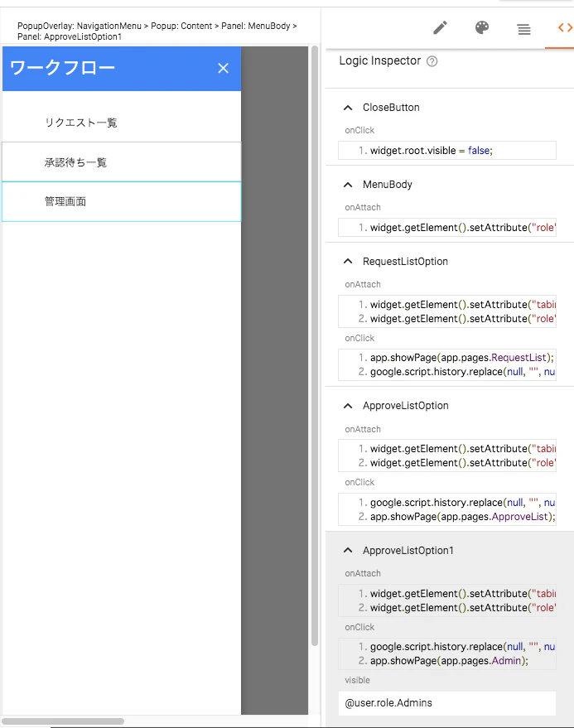This screenshot has height=728, width=574.
Task: Collapse the ApproveListOption section chevron
Action: (x=348, y=406)
